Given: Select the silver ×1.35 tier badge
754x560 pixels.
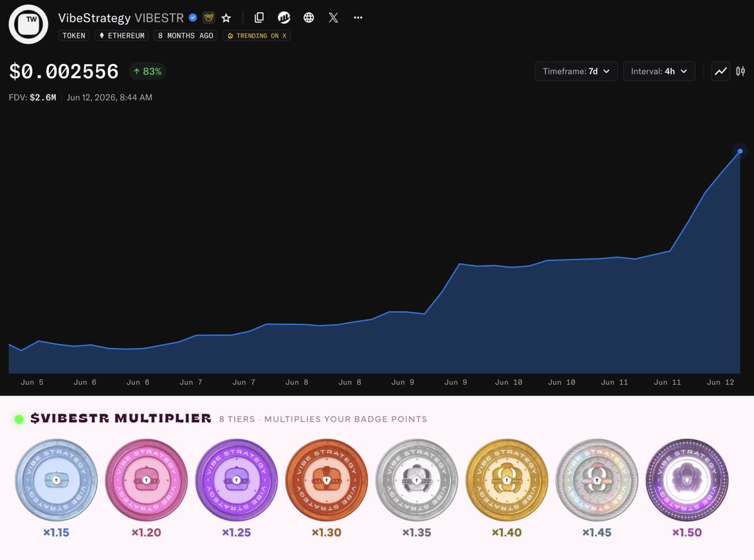Looking at the screenshot, I should 417,479.
